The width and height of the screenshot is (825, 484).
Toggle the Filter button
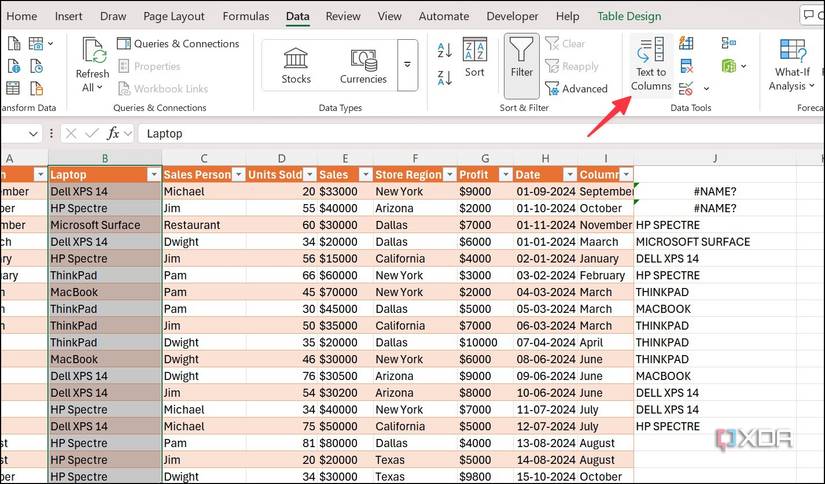(521, 66)
